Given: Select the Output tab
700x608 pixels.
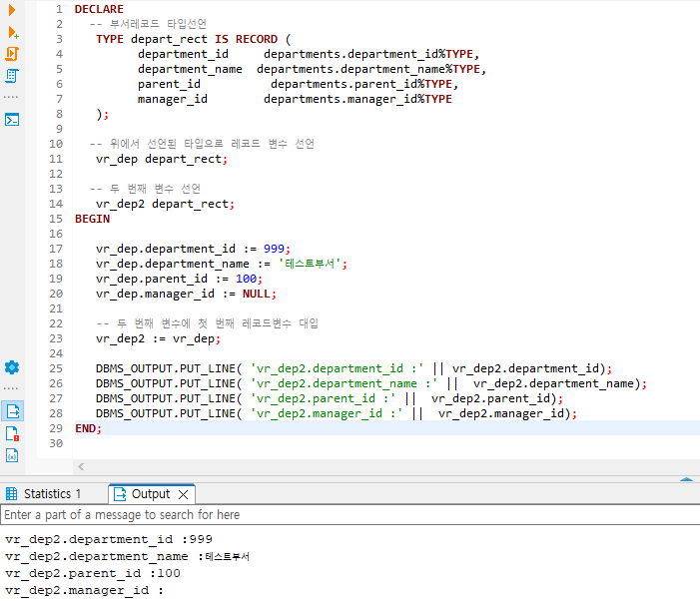Looking at the screenshot, I should [x=151, y=494].
